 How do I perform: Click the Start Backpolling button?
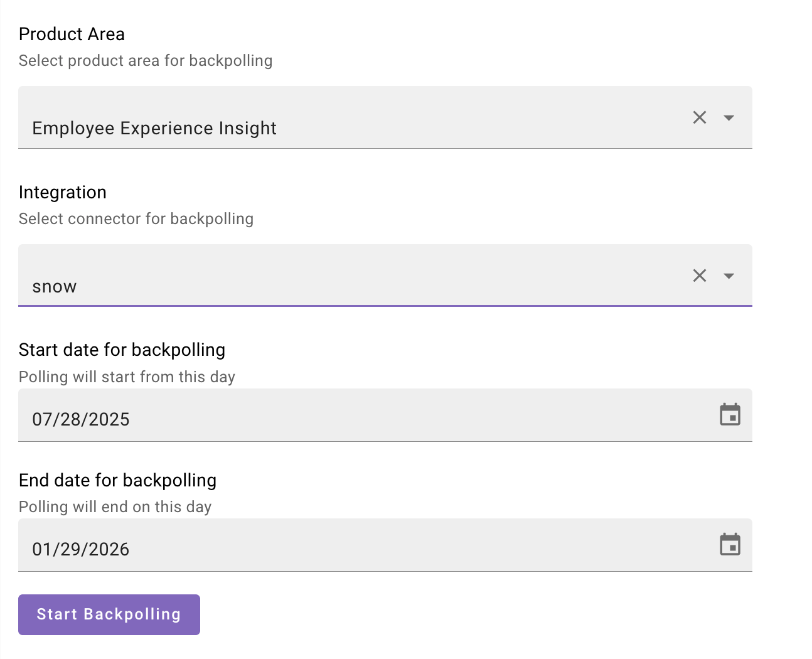[109, 614]
